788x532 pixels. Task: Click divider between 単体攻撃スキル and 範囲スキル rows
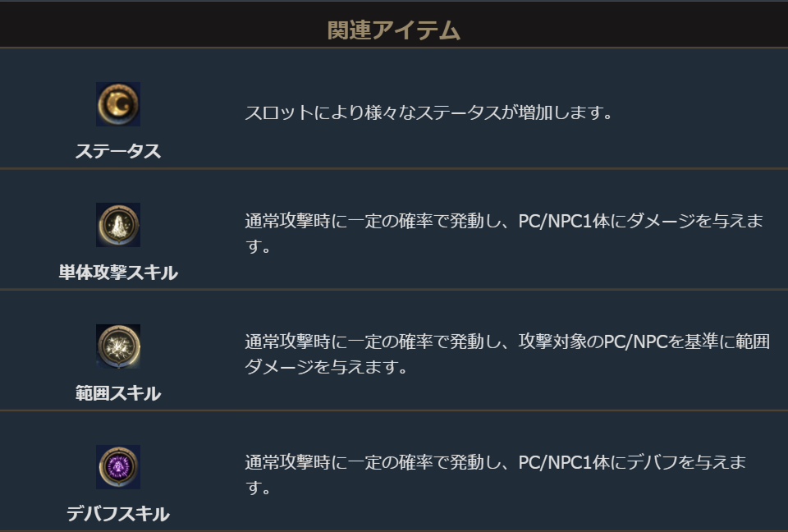394,289
